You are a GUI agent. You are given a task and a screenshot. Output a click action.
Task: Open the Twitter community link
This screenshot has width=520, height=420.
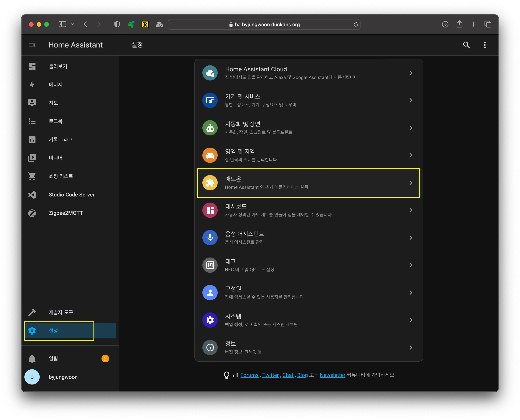[270, 375]
